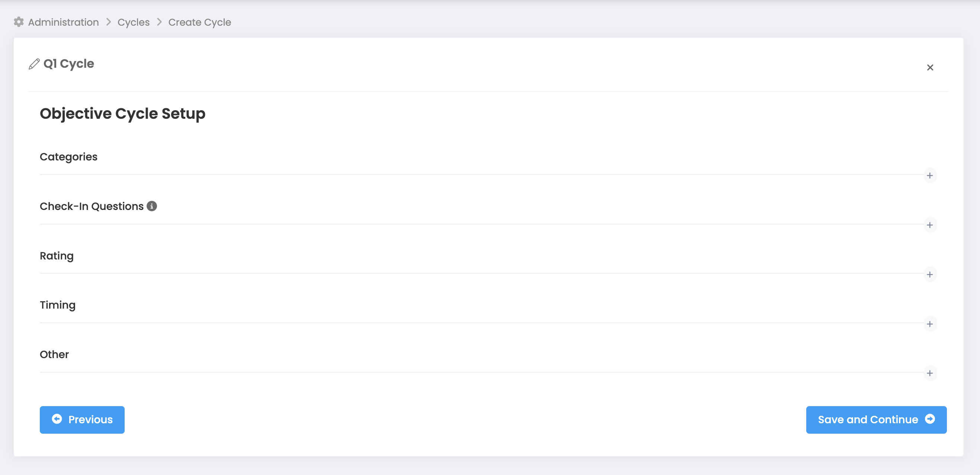
Task: Expand the Check-In Questions section plus icon
Action: (x=930, y=225)
